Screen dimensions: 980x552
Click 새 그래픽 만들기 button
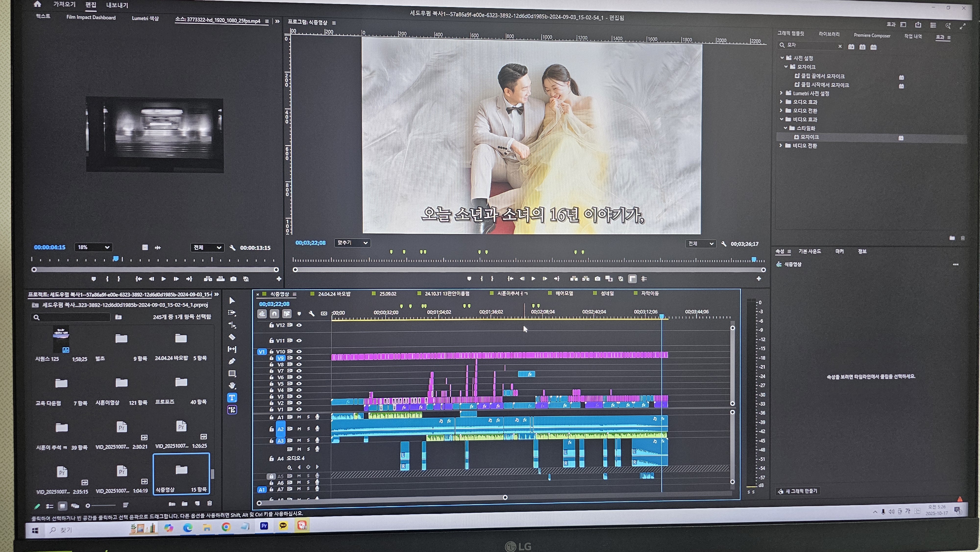pyautogui.click(x=798, y=491)
